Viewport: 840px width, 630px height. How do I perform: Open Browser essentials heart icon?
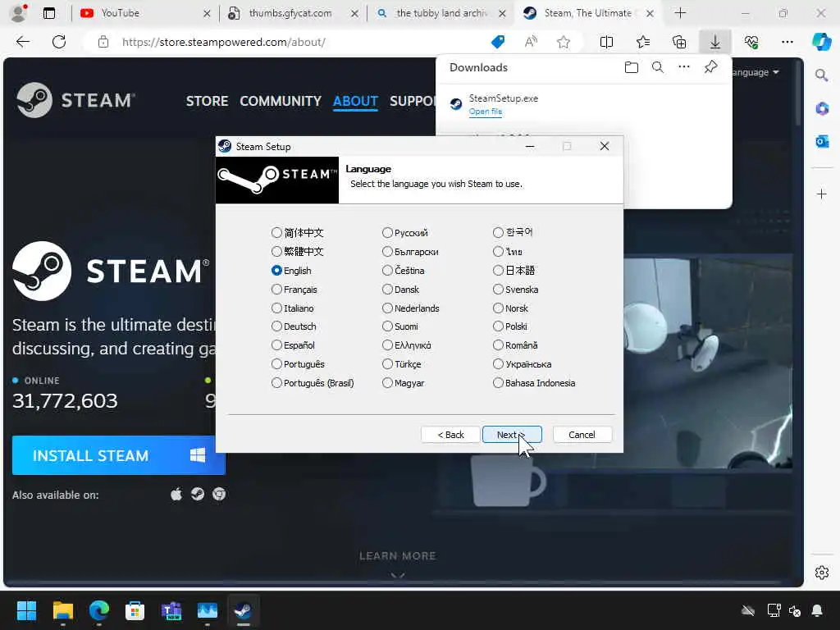[751, 42]
